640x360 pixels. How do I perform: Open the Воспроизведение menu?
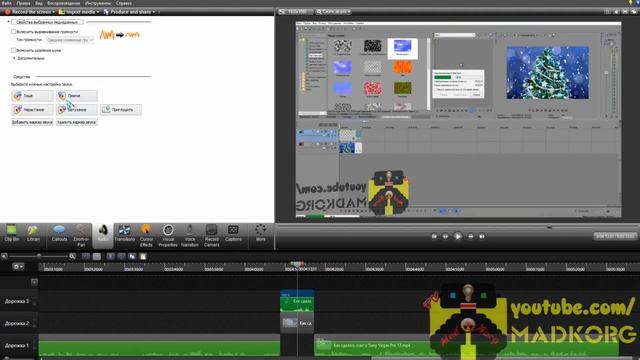pyautogui.click(x=64, y=3)
